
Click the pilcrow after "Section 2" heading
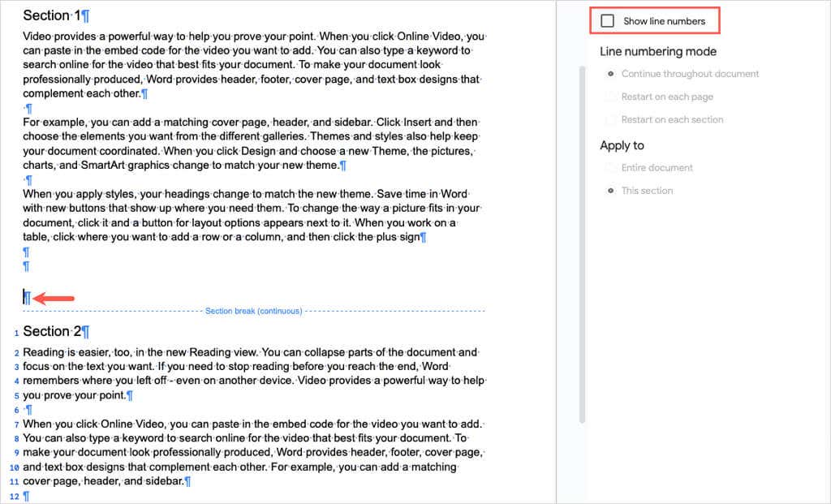click(x=85, y=331)
